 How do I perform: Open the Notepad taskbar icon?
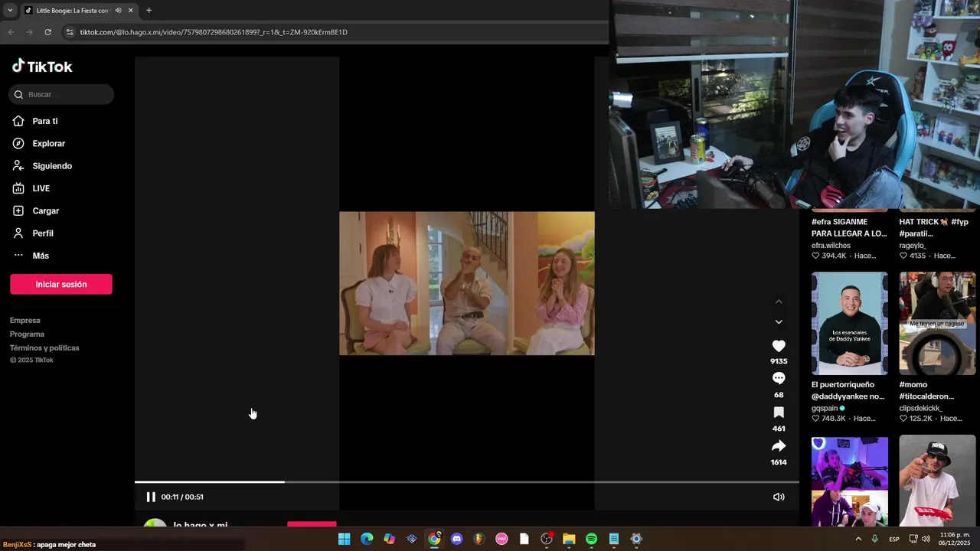[x=613, y=539]
